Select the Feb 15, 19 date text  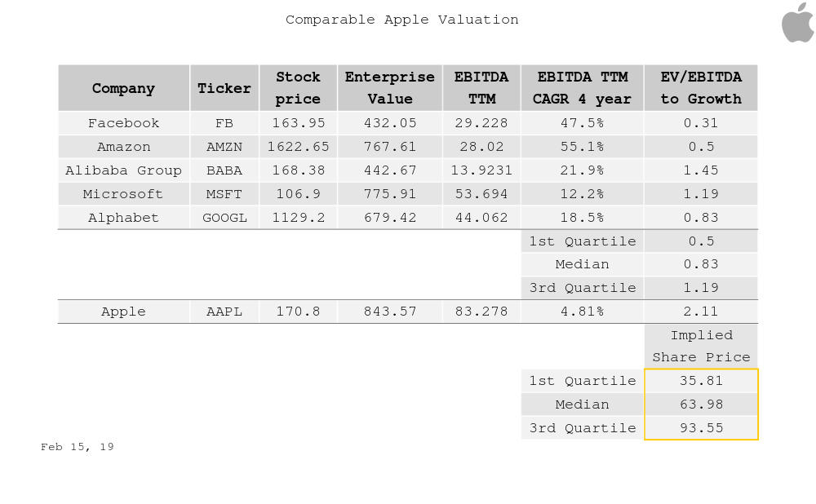(x=78, y=447)
